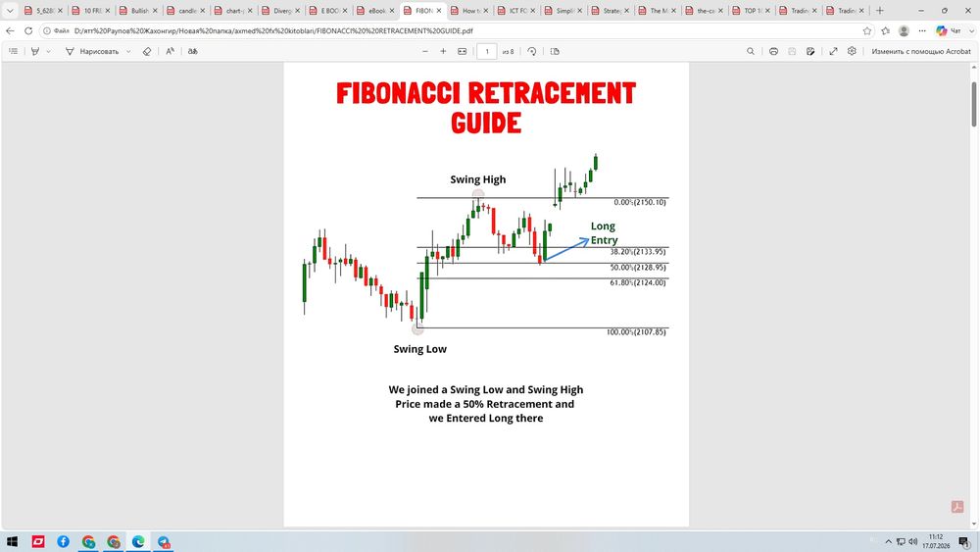Open the volume control in tray
980x552 pixels.
pyautogui.click(x=913, y=541)
